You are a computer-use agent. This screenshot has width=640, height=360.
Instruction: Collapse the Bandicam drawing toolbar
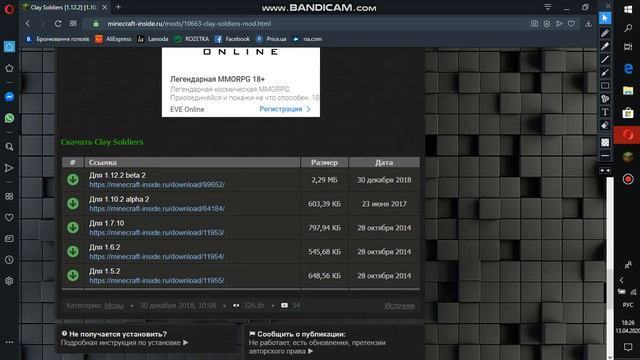[605, 170]
